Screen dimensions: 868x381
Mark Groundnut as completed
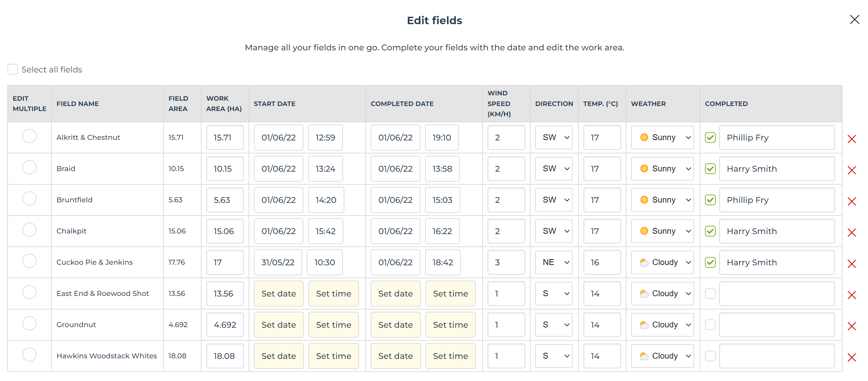710,325
